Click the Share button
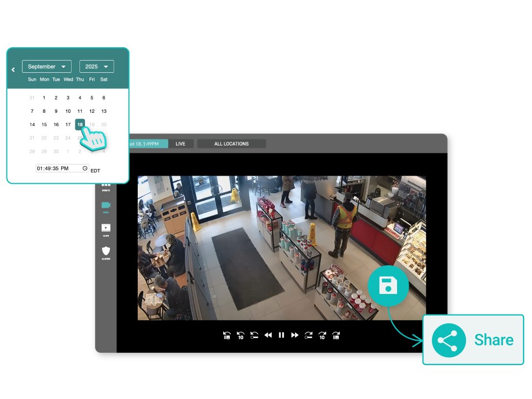The height and width of the screenshot is (399, 532). (x=473, y=340)
